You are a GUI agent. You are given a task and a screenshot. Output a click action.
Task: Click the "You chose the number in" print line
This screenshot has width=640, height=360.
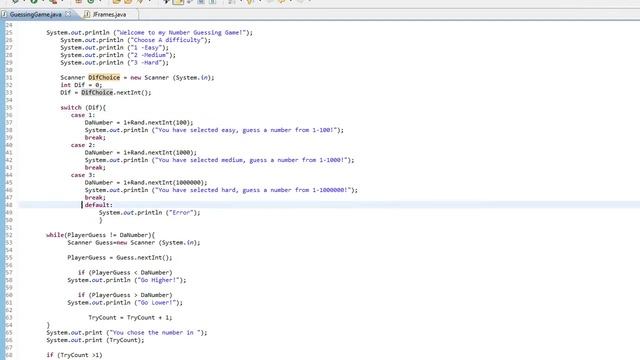click(127, 332)
